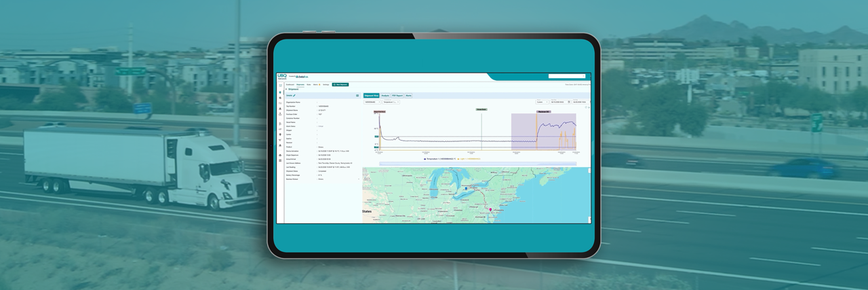Click the Cross Dock chart marker
The image size is (868, 290).
[x=481, y=109]
